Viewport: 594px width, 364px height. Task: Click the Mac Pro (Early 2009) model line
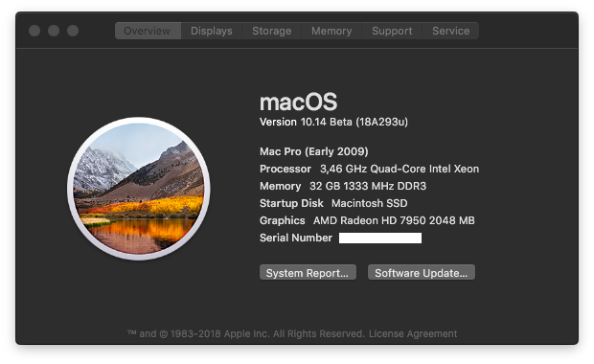click(313, 151)
